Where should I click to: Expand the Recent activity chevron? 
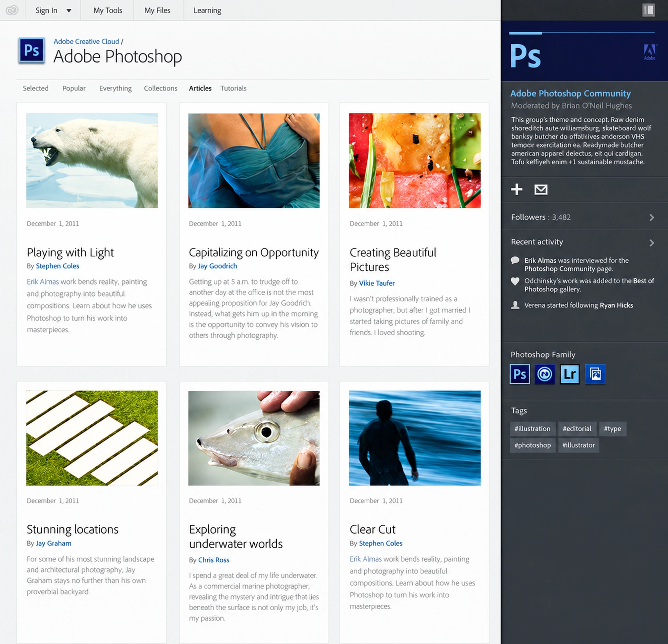tap(652, 243)
